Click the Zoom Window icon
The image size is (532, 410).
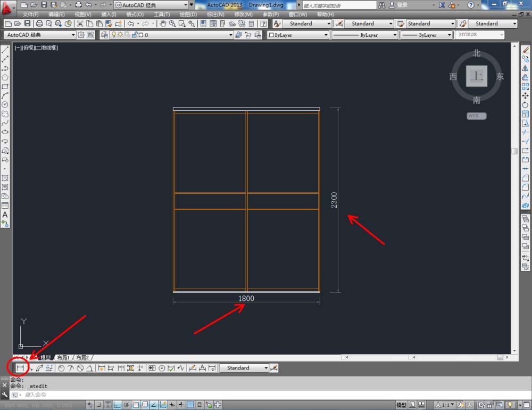(182, 23)
